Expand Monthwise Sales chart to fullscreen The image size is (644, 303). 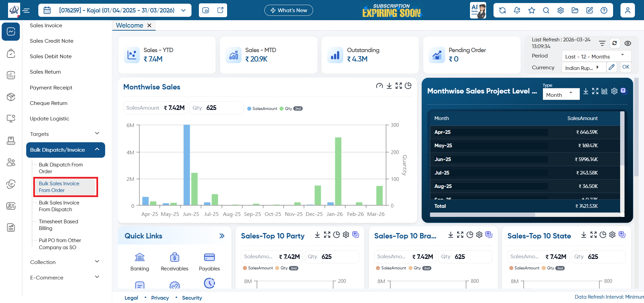[x=399, y=86]
